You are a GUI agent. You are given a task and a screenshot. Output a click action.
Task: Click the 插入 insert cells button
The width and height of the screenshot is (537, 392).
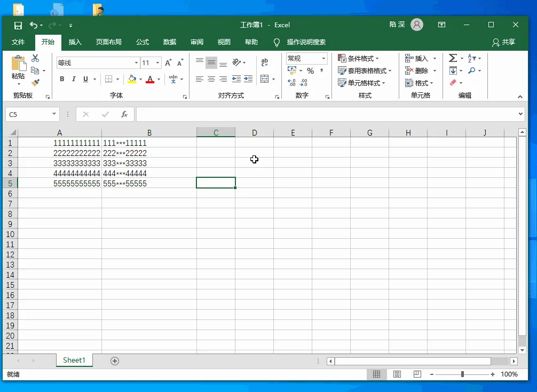(417, 58)
